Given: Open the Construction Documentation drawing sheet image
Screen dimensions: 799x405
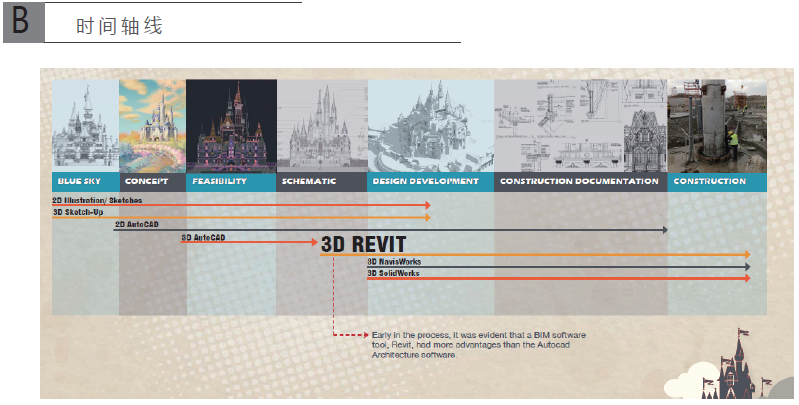Looking at the screenshot, I should point(580,125).
